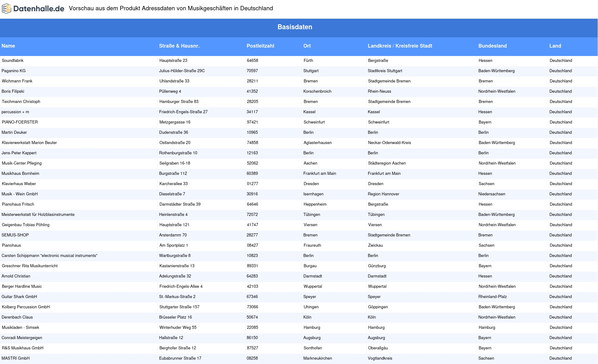Click the Ort column header
598x364 pixels.
(x=307, y=46)
